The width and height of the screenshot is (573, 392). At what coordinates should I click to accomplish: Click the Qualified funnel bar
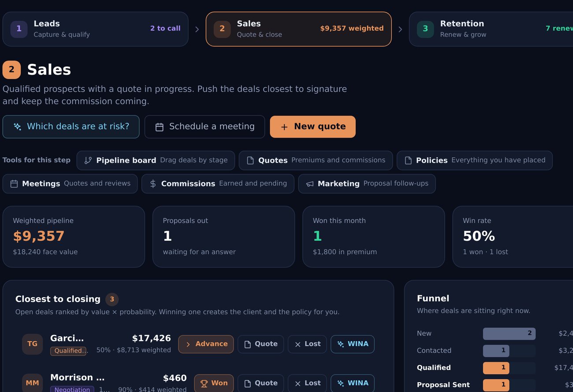point(496,368)
